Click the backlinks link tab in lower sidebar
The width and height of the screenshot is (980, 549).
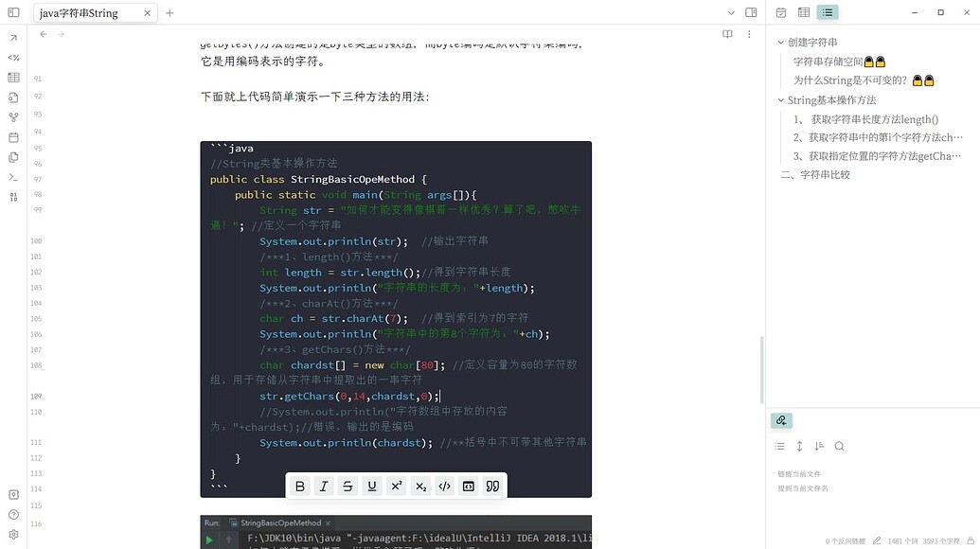[781, 420]
